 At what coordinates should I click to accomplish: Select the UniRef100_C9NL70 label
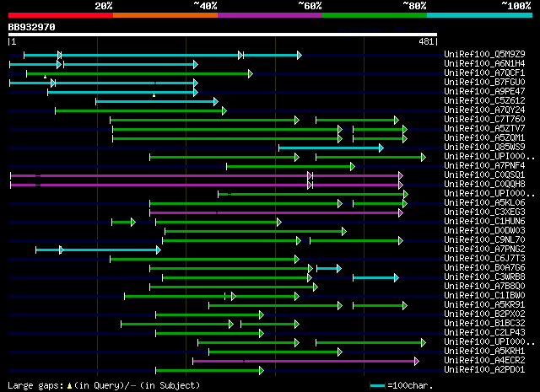(x=484, y=240)
